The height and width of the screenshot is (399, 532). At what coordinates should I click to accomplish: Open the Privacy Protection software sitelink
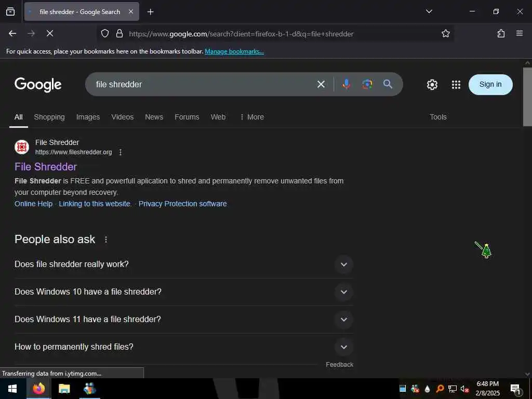click(182, 204)
